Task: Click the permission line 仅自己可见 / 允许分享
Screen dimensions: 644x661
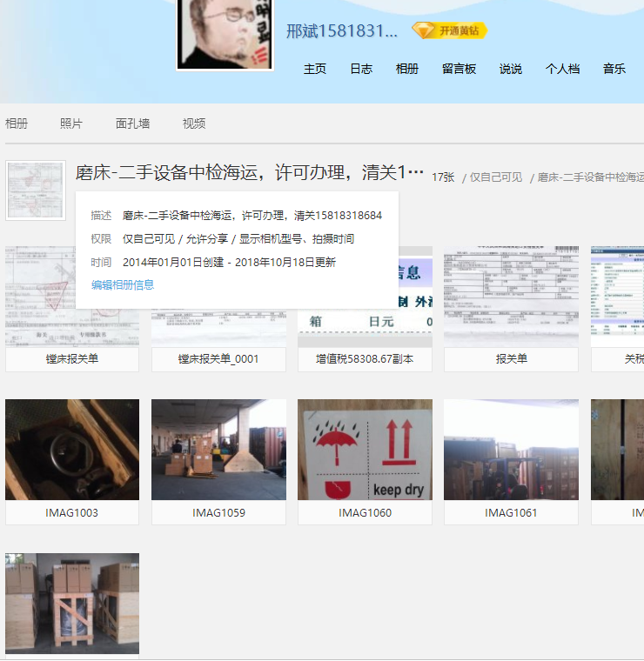Action: point(238,239)
